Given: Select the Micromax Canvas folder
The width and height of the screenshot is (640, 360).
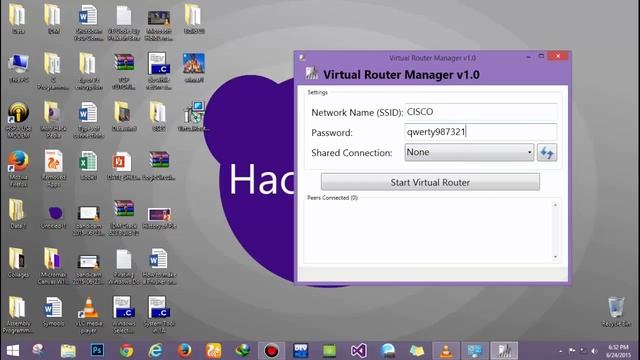Looking at the screenshot, I should click(x=53, y=266).
